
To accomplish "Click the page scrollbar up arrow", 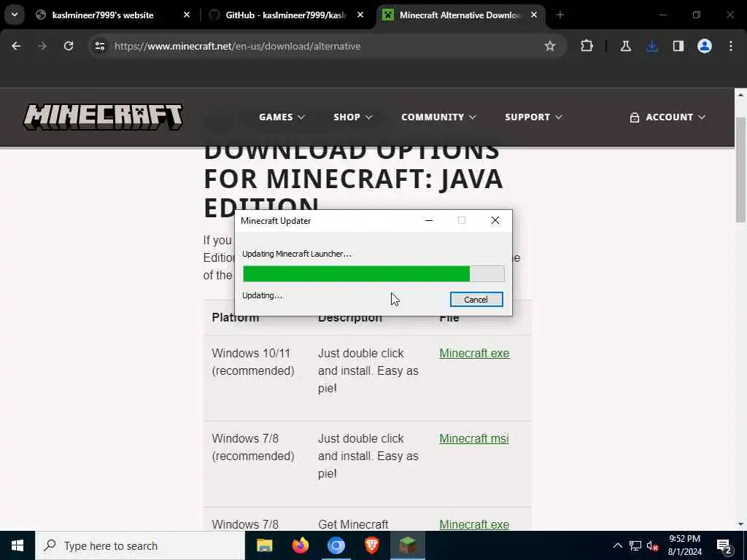I will click(741, 95).
